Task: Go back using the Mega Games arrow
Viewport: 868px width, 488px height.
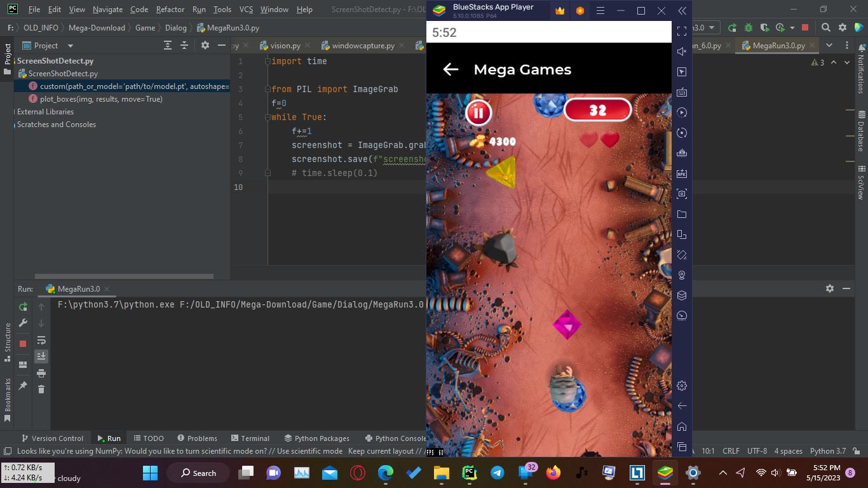Action: pyautogui.click(x=451, y=69)
